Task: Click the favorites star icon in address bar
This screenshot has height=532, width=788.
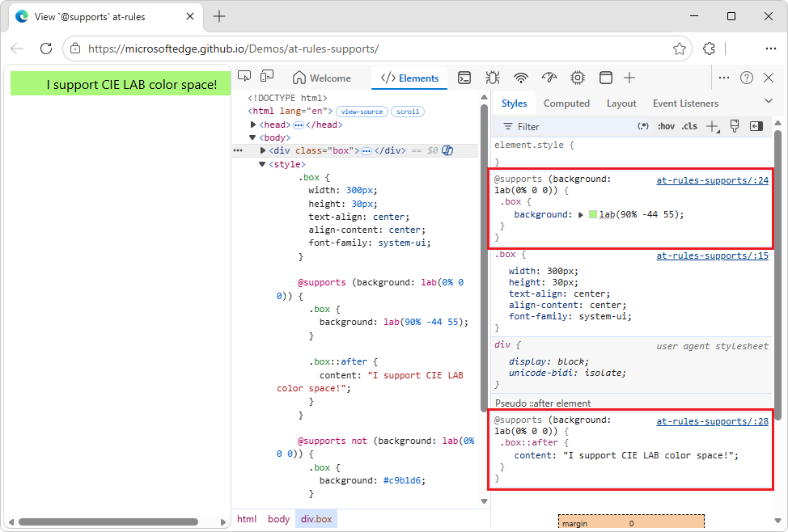Action: pyautogui.click(x=680, y=49)
